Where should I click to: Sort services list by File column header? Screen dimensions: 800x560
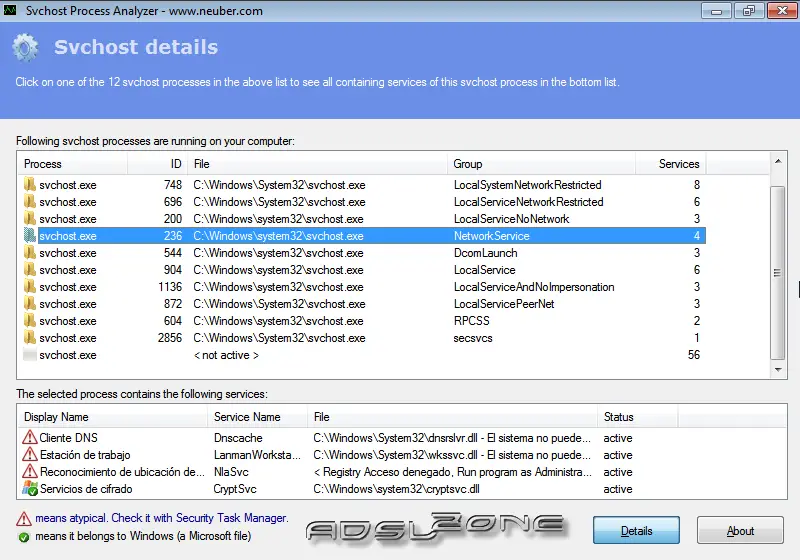click(452, 417)
